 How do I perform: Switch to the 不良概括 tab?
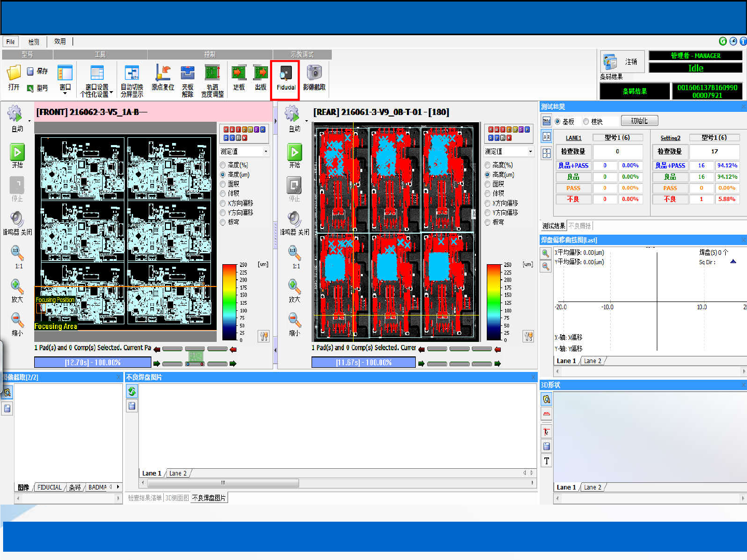click(580, 226)
